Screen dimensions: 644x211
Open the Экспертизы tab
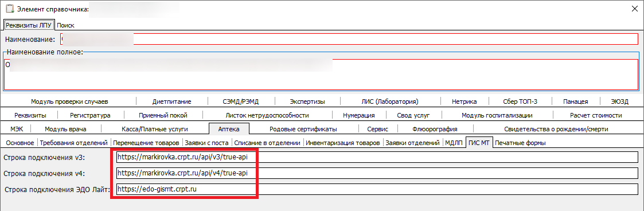click(307, 101)
